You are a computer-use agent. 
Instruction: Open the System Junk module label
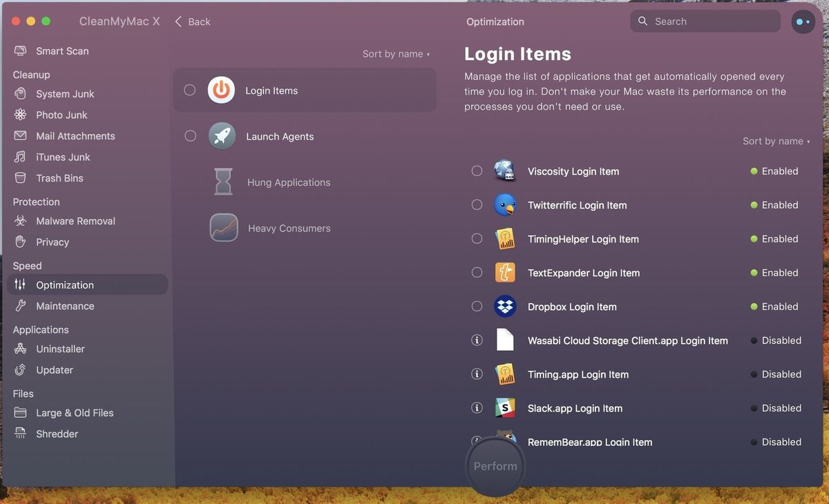pos(65,94)
